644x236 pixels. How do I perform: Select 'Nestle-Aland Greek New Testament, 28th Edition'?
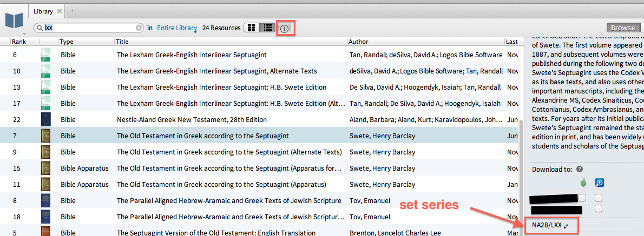pos(192,120)
